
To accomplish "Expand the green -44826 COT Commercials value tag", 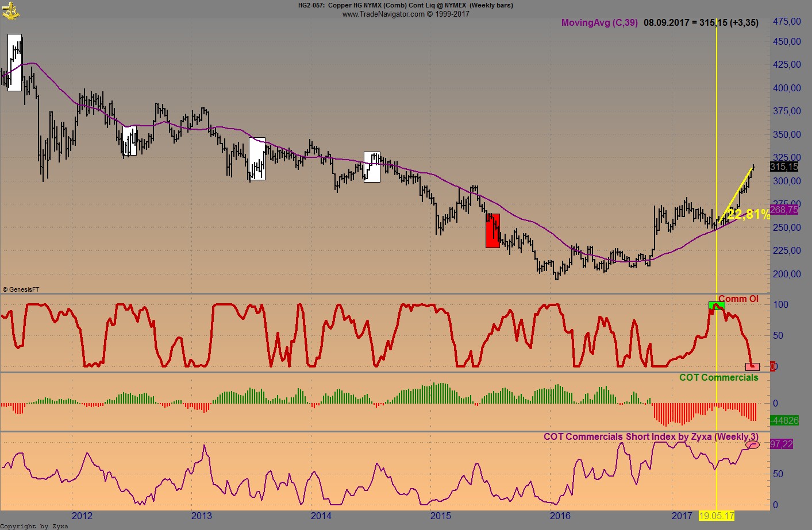I will coord(786,420).
